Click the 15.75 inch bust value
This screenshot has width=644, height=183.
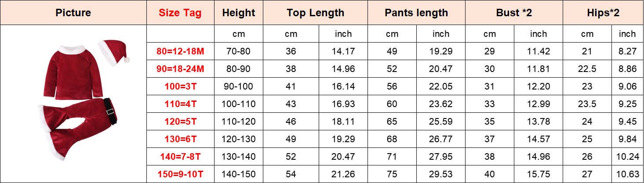click(x=538, y=174)
